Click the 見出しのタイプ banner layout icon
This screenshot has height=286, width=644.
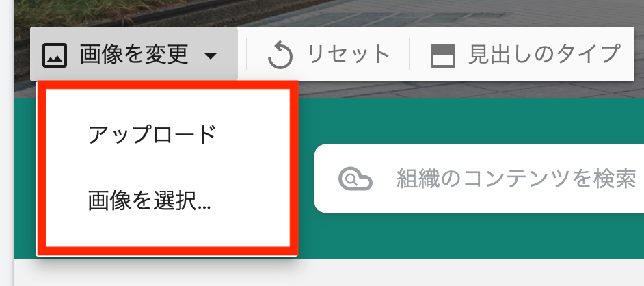click(443, 56)
